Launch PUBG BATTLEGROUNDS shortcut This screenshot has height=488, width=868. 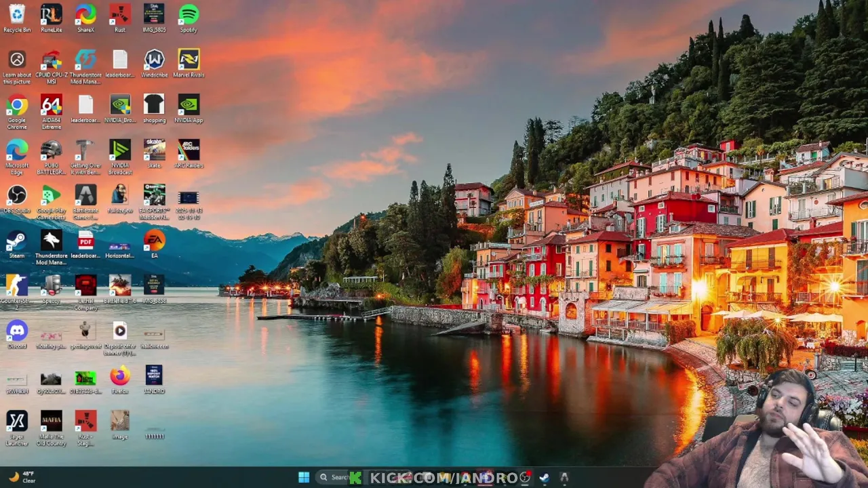click(x=52, y=157)
